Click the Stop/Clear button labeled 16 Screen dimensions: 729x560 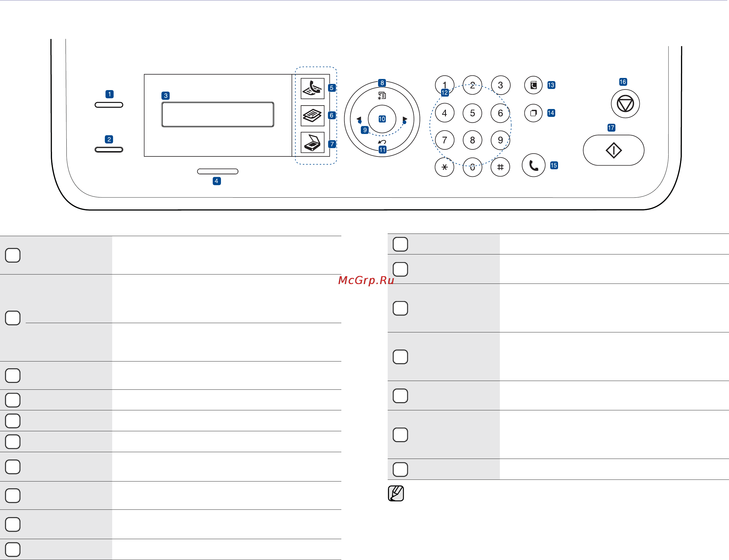click(x=625, y=104)
